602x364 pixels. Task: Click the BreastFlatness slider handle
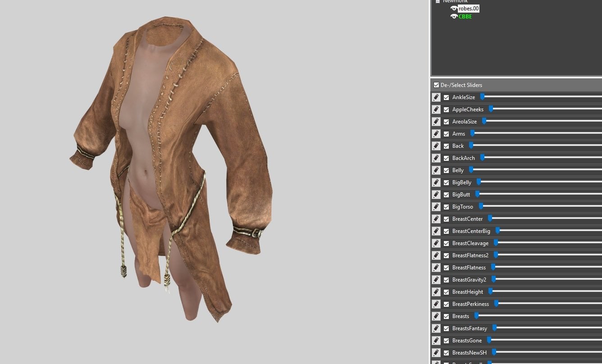pyautogui.click(x=493, y=267)
